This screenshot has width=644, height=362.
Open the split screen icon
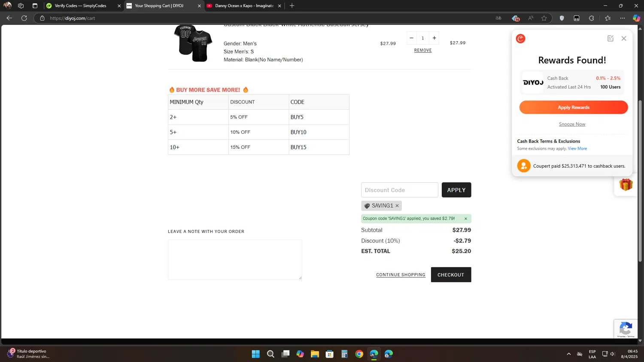577,18
